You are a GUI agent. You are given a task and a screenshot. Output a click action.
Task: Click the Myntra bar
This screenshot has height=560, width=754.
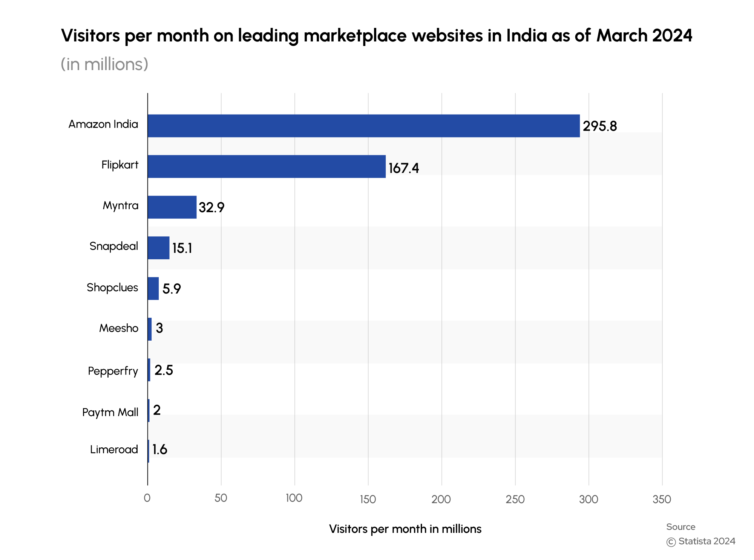click(x=172, y=207)
